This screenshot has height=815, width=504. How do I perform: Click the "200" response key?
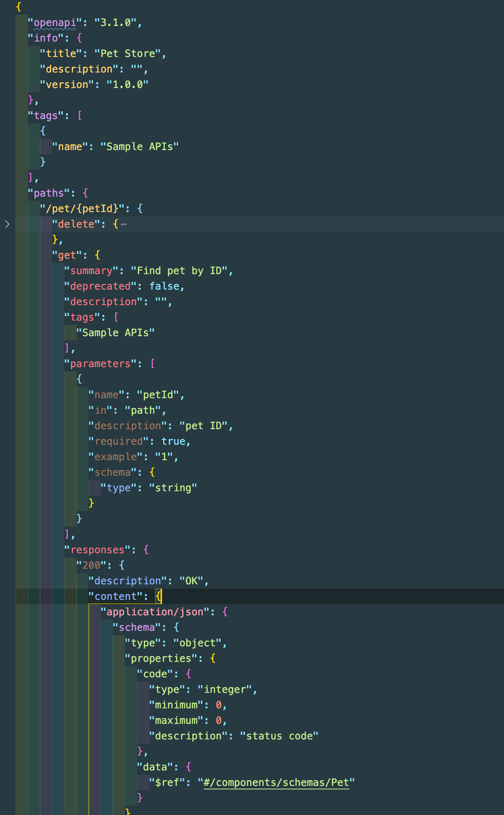point(91,565)
